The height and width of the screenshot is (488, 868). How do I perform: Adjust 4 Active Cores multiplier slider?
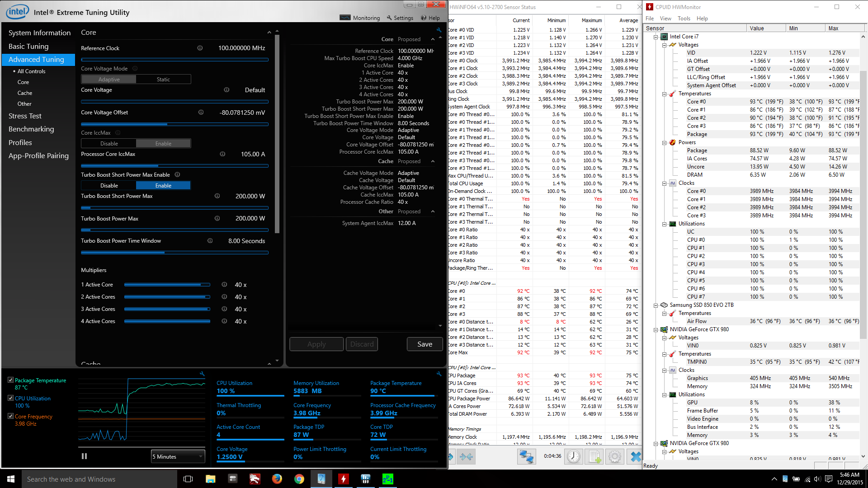point(167,321)
